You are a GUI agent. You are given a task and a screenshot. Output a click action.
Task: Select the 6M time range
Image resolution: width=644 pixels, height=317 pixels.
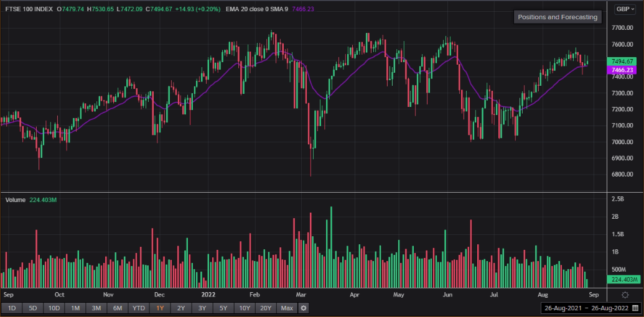click(x=118, y=308)
